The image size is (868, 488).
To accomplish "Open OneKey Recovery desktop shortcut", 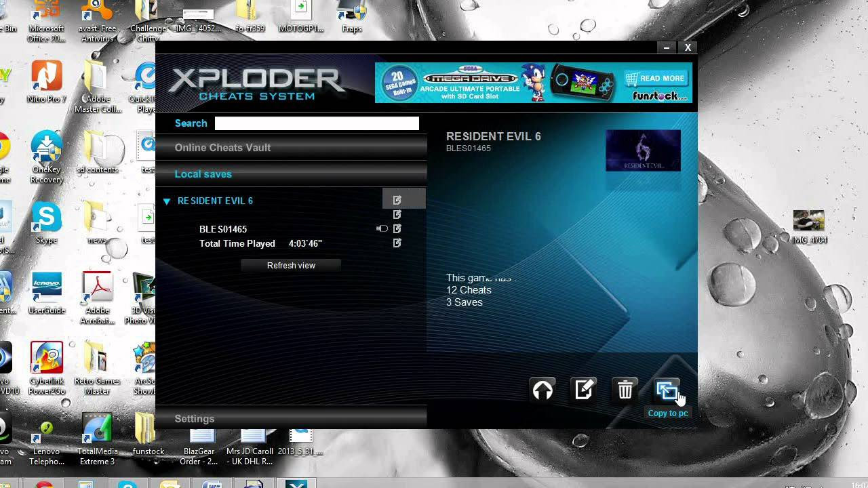I will (x=46, y=157).
